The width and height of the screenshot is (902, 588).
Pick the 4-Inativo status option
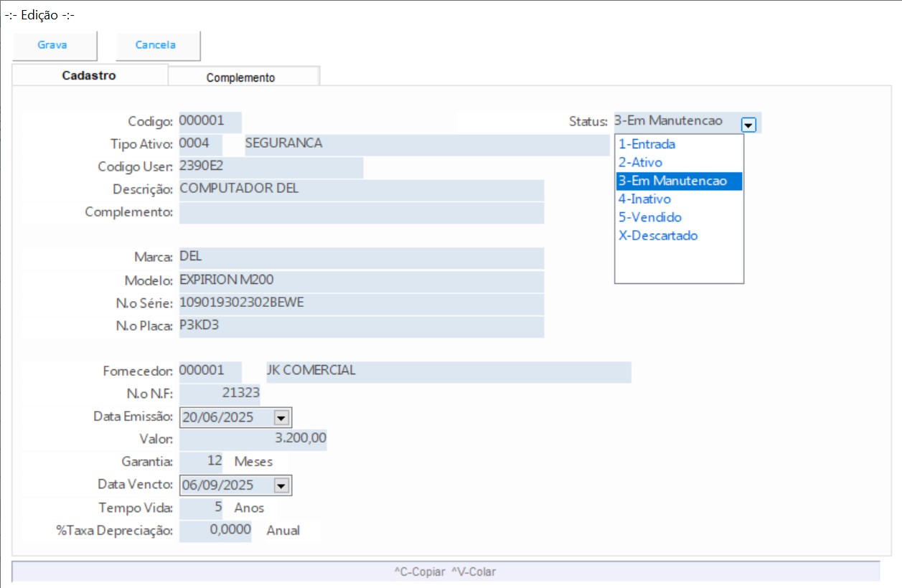[644, 199]
